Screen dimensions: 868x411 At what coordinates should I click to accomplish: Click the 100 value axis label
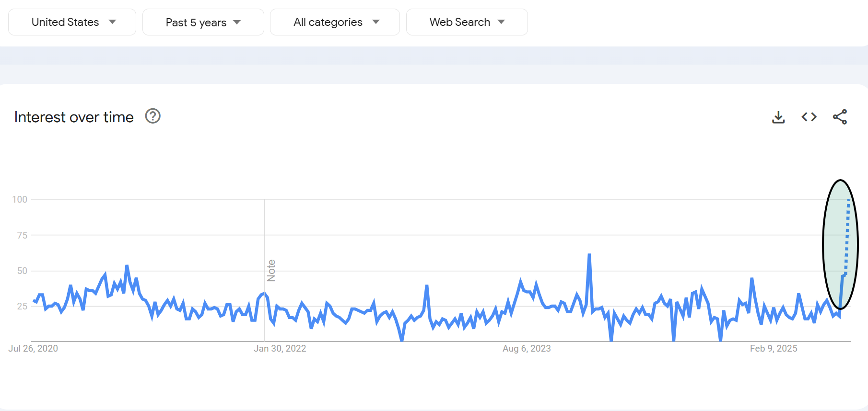tap(20, 199)
